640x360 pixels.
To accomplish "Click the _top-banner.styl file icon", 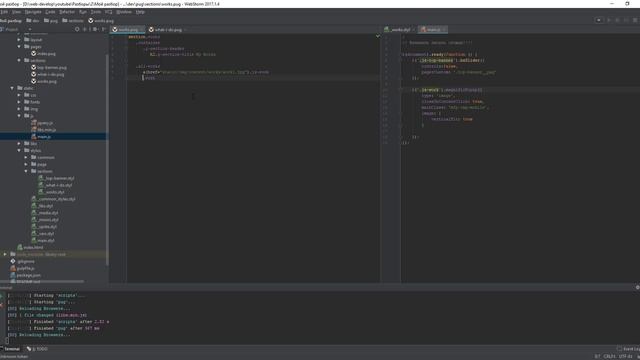I will 41,178.
